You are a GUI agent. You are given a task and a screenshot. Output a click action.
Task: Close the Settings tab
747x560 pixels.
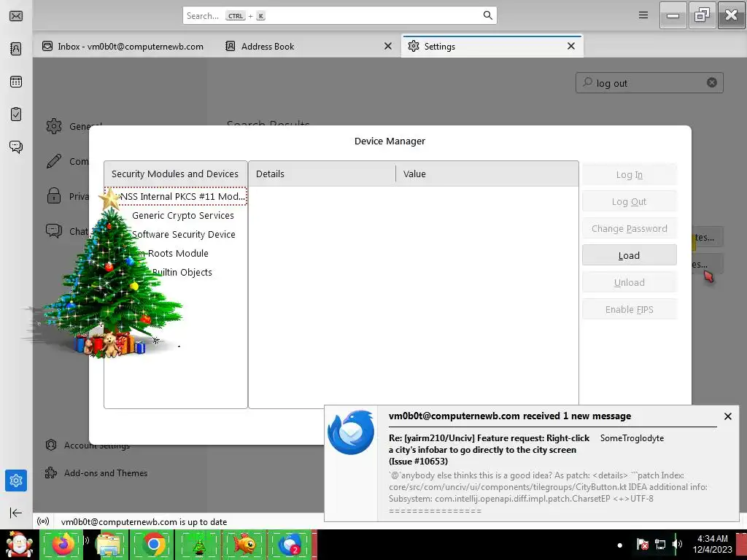pyautogui.click(x=570, y=46)
